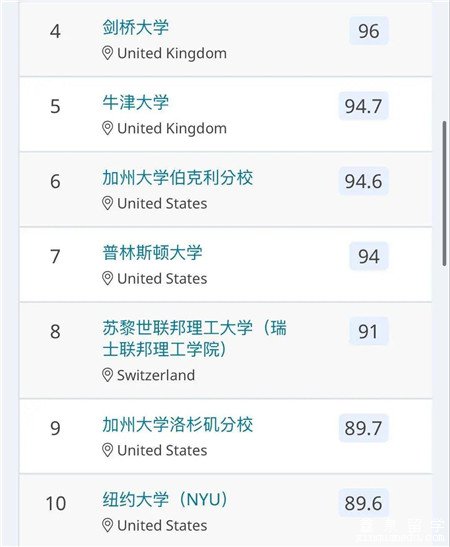The width and height of the screenshot is (450, 547).
Task: Click location pin under 纽约大学（NYU）
Action: coord(107,525)
